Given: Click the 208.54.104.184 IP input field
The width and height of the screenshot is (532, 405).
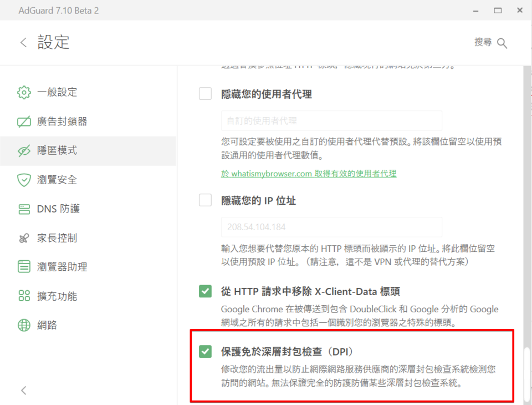Looking at the screenshot, I should click(x=331, y=227).
